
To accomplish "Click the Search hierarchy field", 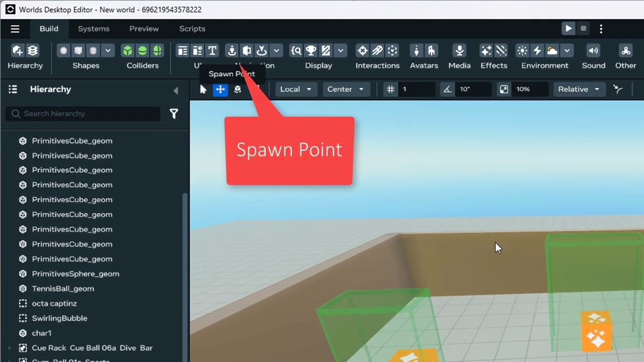I will pyautogui.click(x=83, y=114).
